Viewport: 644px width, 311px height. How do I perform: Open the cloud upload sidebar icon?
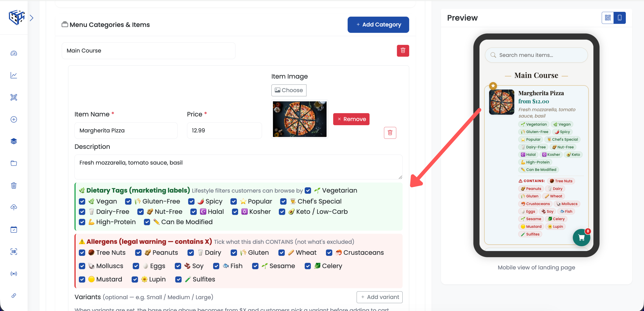14,207
